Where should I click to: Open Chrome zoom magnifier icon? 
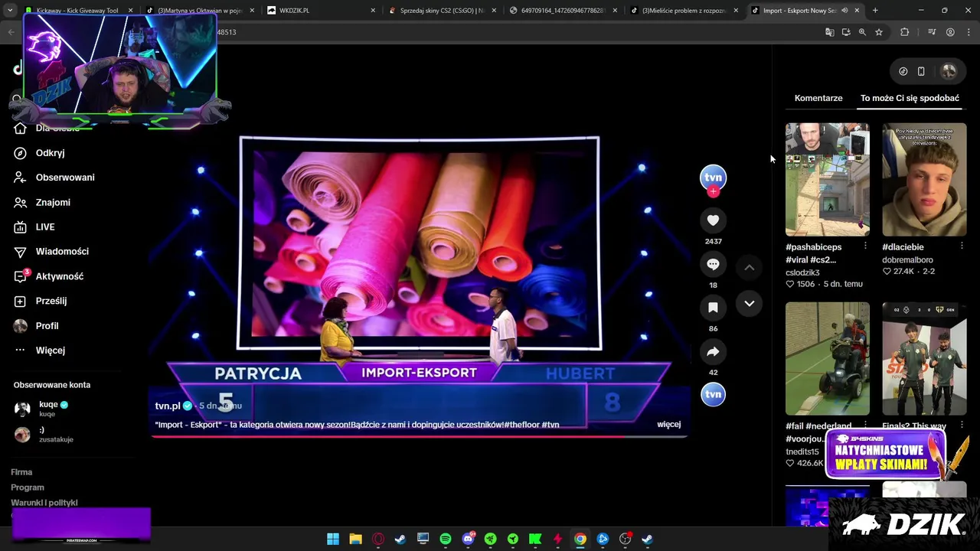(862, 32)
